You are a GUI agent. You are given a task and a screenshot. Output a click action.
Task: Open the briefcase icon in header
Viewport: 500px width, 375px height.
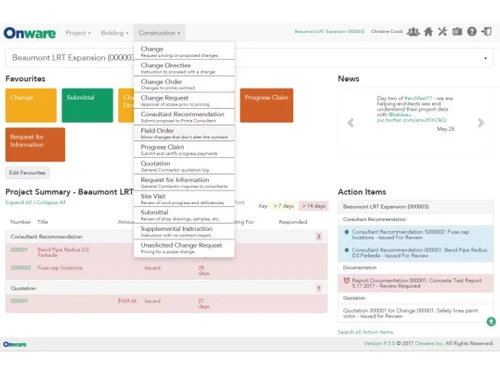[457, 32]
